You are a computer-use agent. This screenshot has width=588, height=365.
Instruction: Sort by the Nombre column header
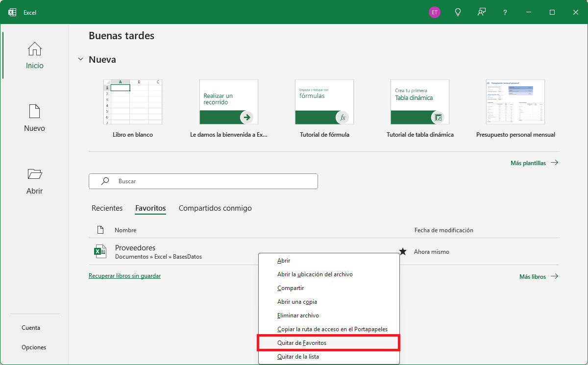[125, 230]
